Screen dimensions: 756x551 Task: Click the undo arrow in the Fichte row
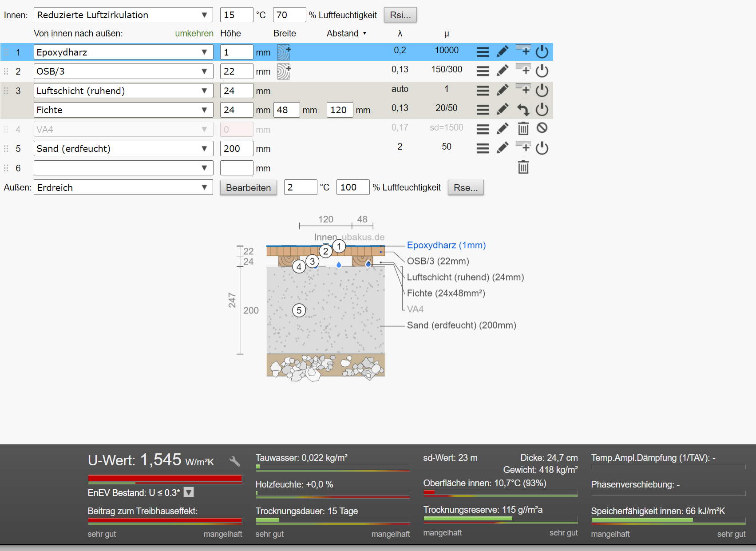[x=523, y=110]
